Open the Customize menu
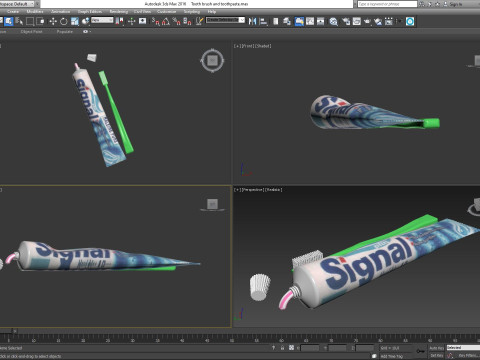Viewport: 480px width, 360px height. 166,12
